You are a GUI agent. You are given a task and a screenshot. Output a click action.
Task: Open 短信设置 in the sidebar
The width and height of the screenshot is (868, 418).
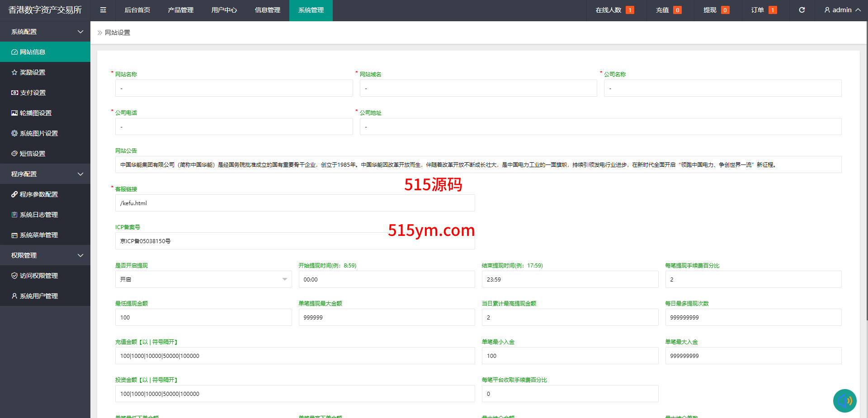tap(33, 154)
